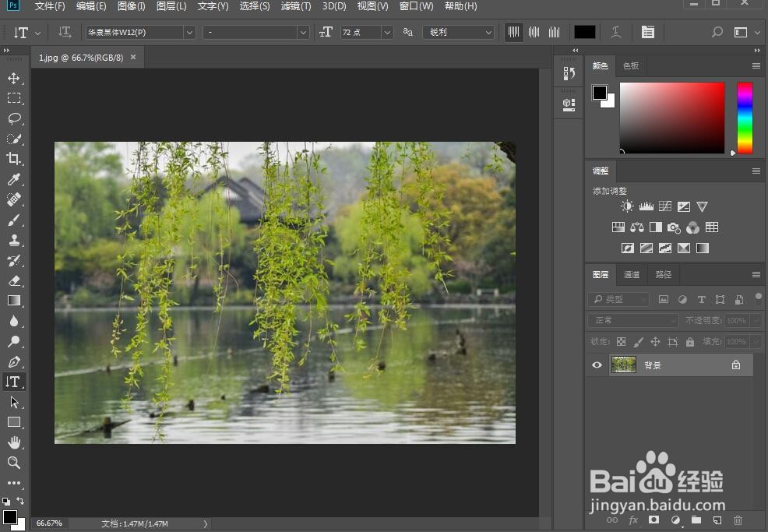768x532 pixels.
Task: Open the 图像(I) menu
Action: 132,6
